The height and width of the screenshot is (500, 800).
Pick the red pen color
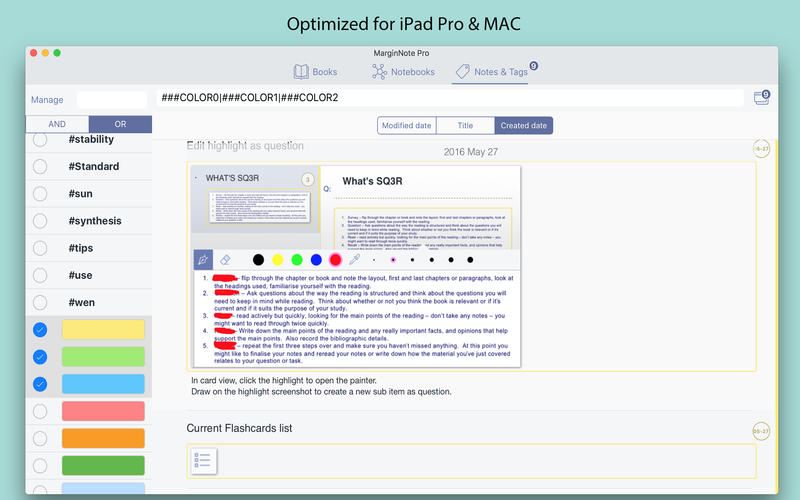click(335, 260)
